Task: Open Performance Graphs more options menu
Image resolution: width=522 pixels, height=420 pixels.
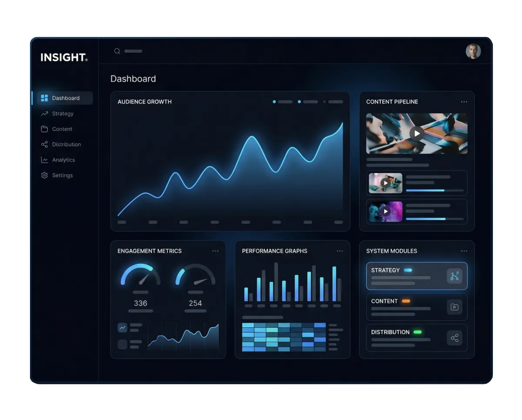Action: (340, 251)
